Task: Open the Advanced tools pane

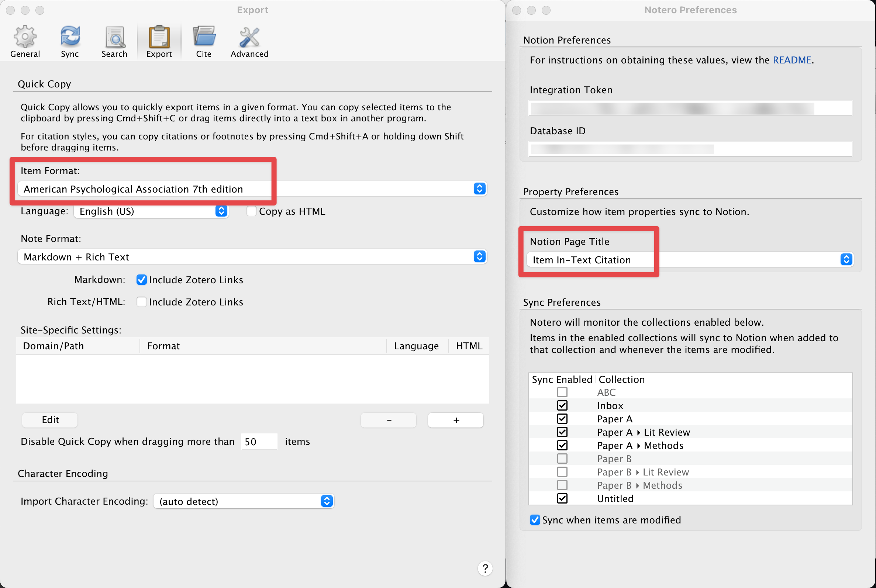Action: (249, 41)
